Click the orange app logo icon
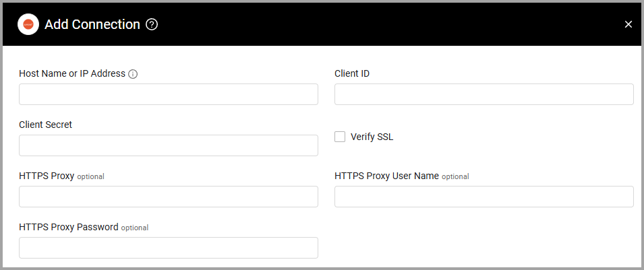644x270 pixels. pyautogui.click(x=28, y=25)
